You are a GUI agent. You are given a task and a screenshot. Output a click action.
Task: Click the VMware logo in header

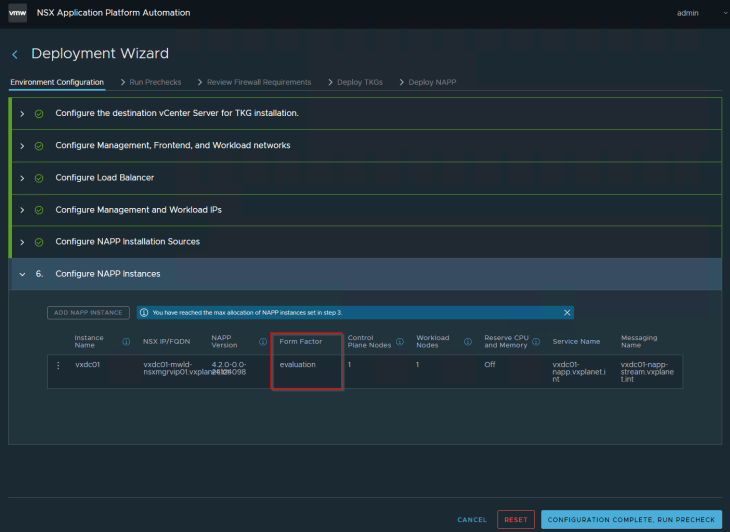click(18, 13)
